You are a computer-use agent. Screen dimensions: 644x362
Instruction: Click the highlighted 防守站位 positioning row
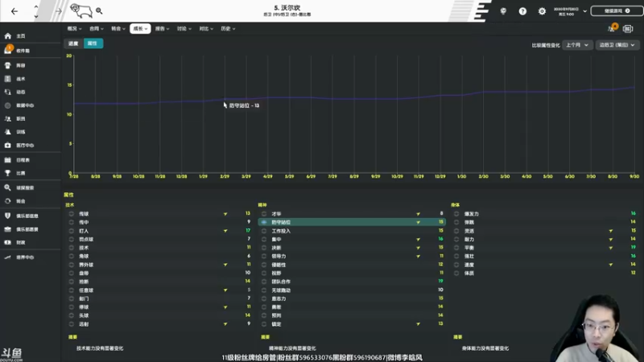click(x=352, y=222)
